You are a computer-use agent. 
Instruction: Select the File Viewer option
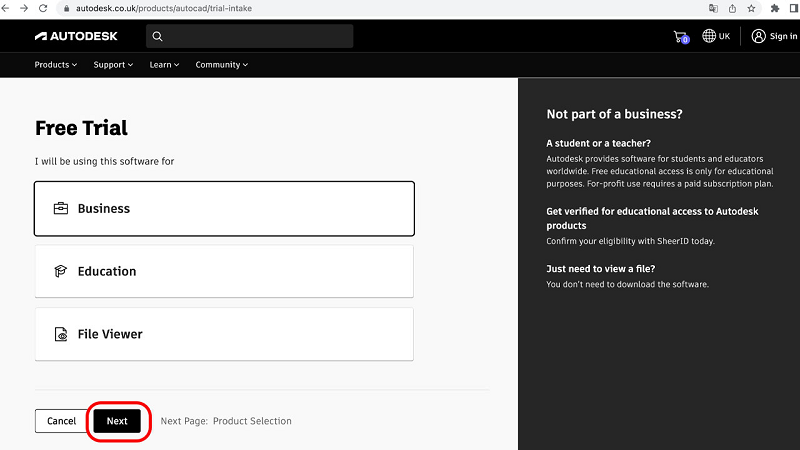click(x=224, y=334)
